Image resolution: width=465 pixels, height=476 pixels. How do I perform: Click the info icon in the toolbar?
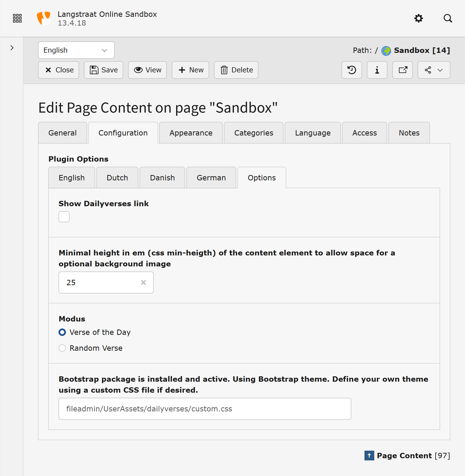pos(377,70)
